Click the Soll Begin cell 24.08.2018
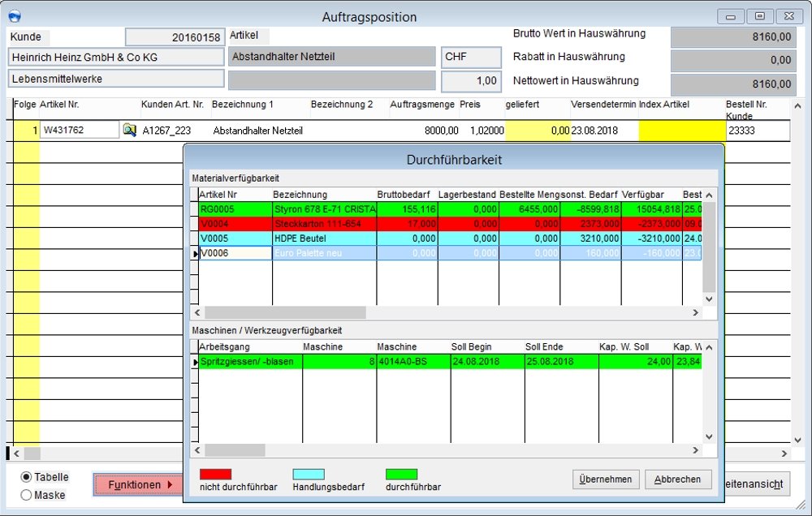Viewport: 812px width, 516px height. pos(488,361)
